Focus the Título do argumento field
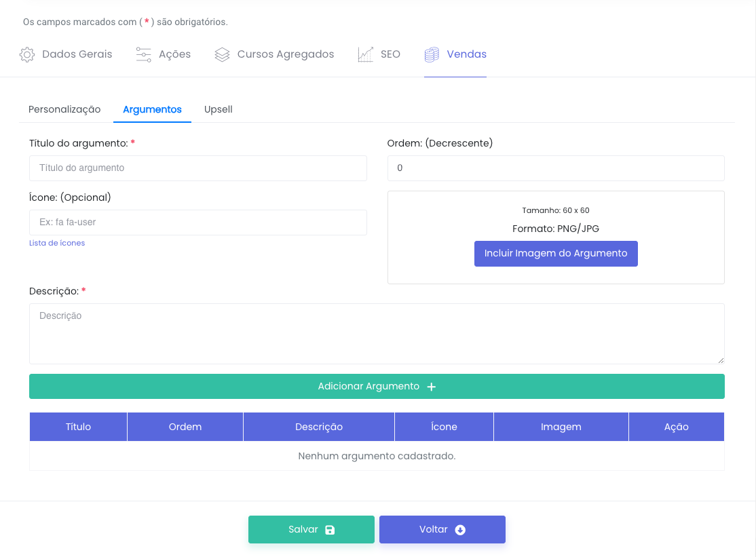This screenshot has width=756, height=557. point(197,168)
